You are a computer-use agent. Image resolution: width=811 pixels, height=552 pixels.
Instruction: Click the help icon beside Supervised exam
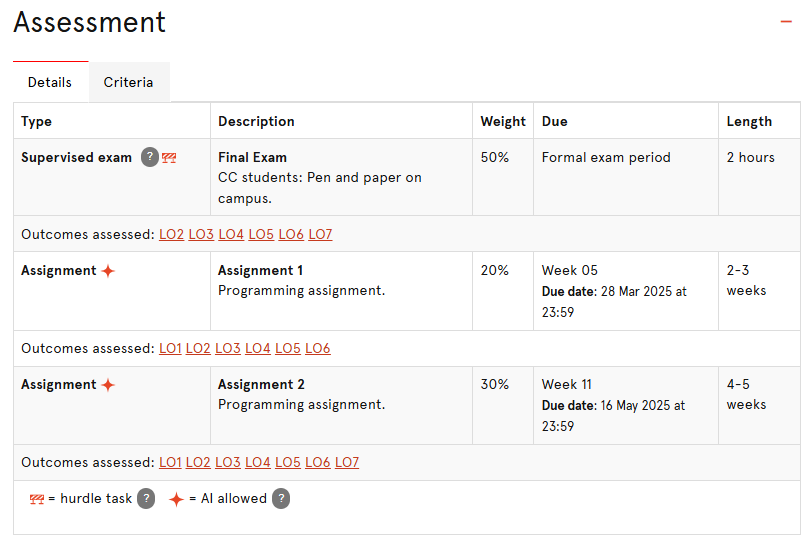149,157
